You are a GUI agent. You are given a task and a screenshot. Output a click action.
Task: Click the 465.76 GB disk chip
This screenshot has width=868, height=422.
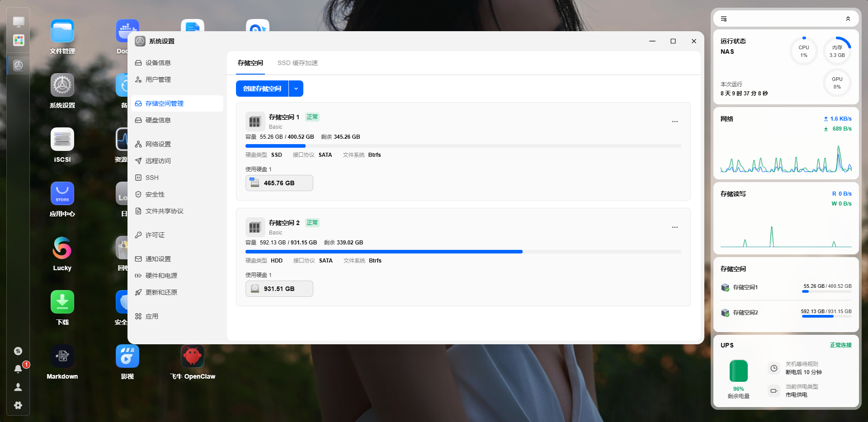[279, 183]
